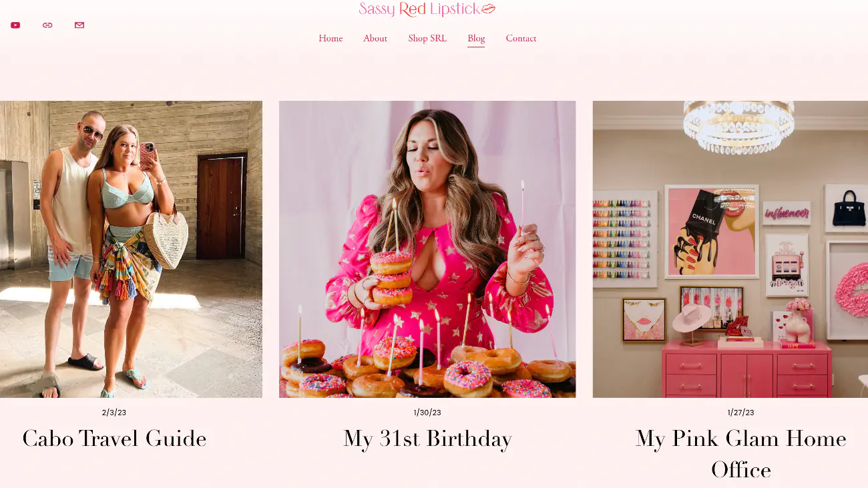
Task: Click the lips icon beside the site title
Action: click(489, 9)
